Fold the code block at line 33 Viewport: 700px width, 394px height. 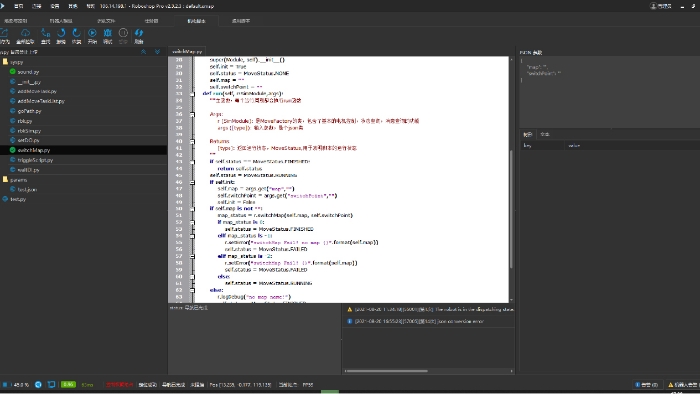click(x=192, y=94)
